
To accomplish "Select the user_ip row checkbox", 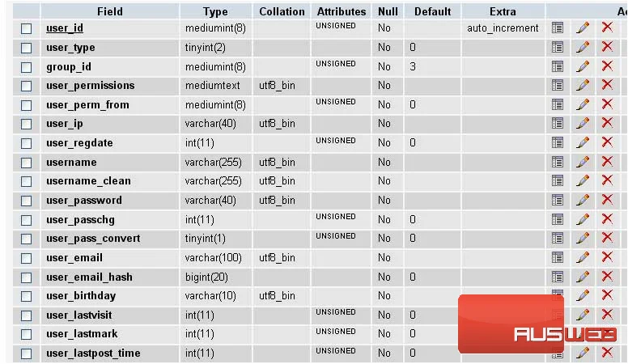I will pyautogui.click(x=27, y=124).
